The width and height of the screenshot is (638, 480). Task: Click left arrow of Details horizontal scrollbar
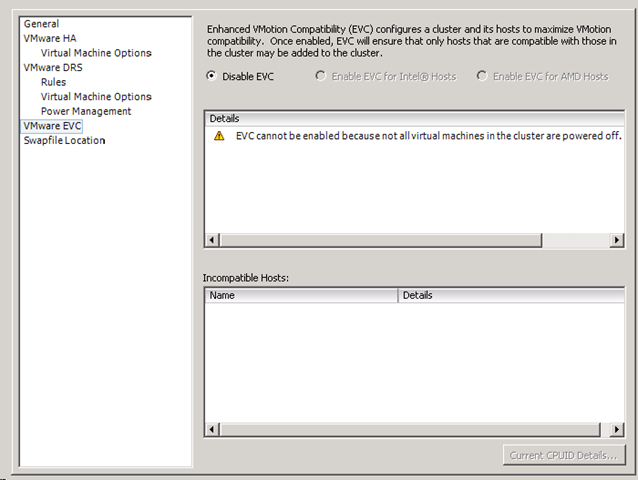tap(212, 240)
